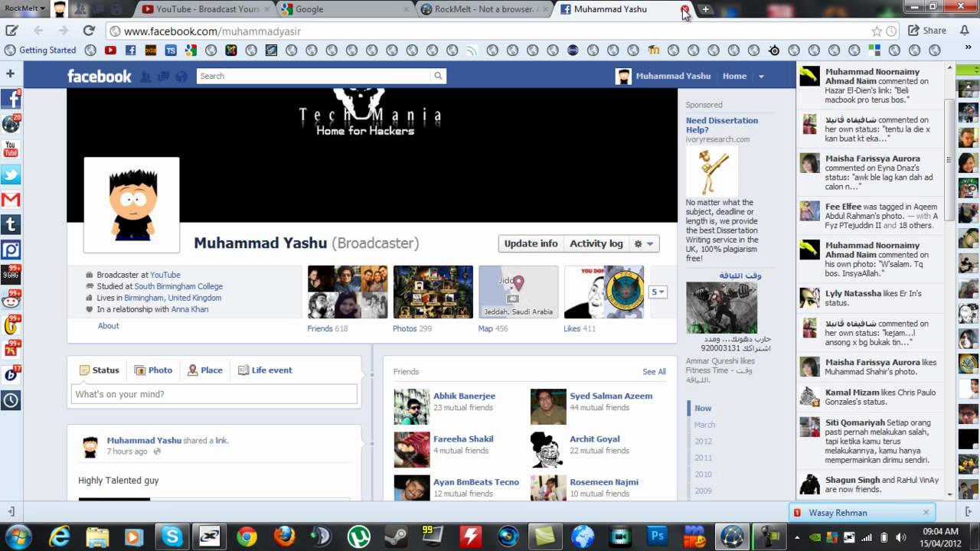Click the clock icon at sidebar bottom
Screen dimensions: 980x551
pyautogui.click(x=11, y=399)
